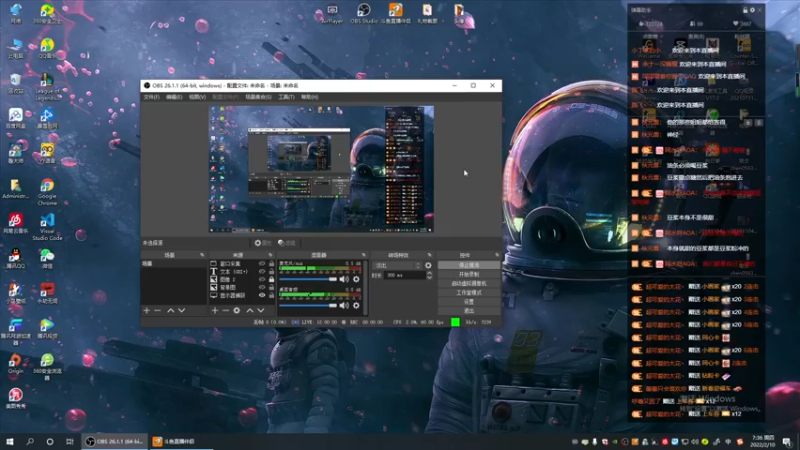Screen dimensions: 800x450
Task: Toggle visibility of the display capture source
Action: tap(262, 295)
